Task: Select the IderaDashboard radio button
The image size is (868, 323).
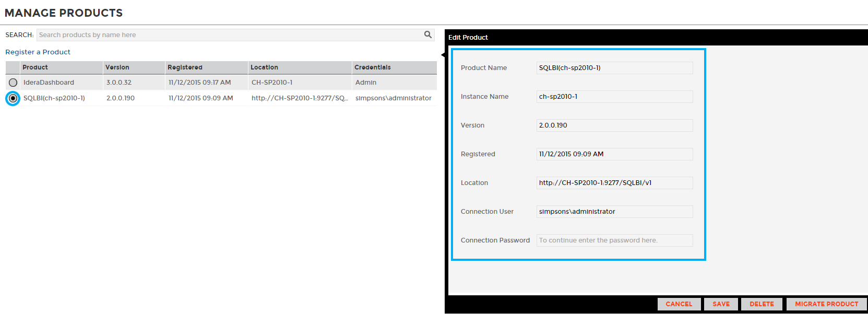Action: tap(13, 83)
